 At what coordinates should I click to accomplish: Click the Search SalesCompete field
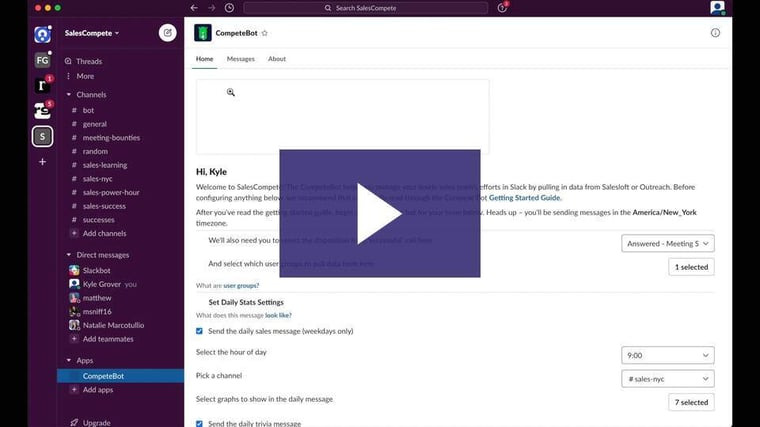366,8
